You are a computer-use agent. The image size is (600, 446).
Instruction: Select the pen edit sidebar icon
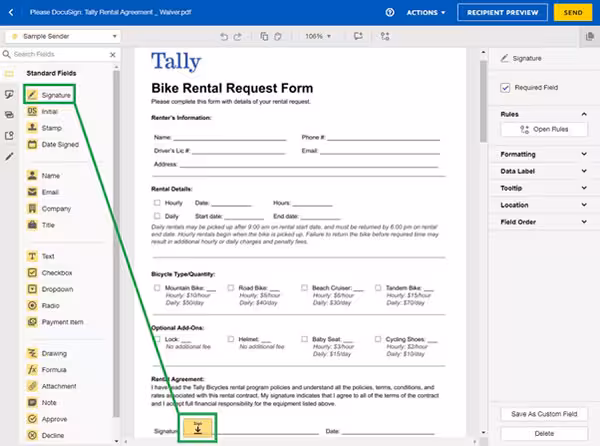[9, 156]
